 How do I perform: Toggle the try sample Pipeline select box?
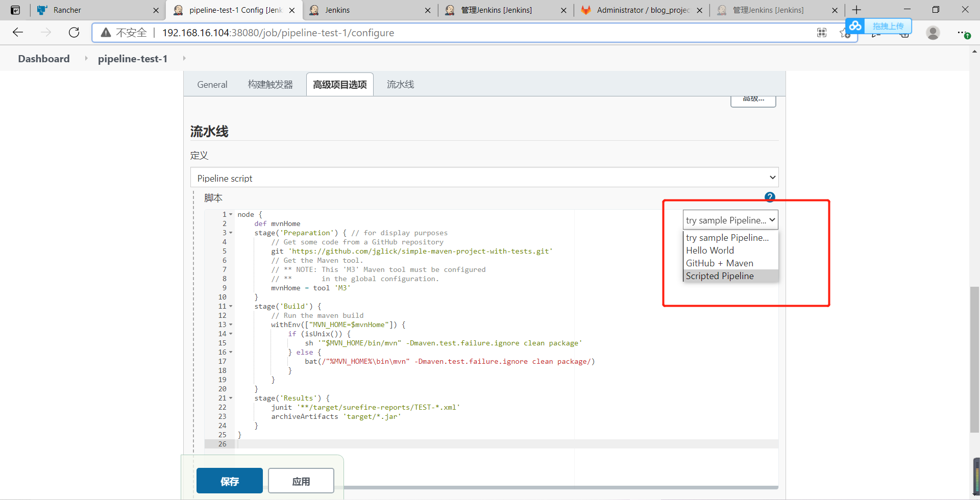[730, 220]
